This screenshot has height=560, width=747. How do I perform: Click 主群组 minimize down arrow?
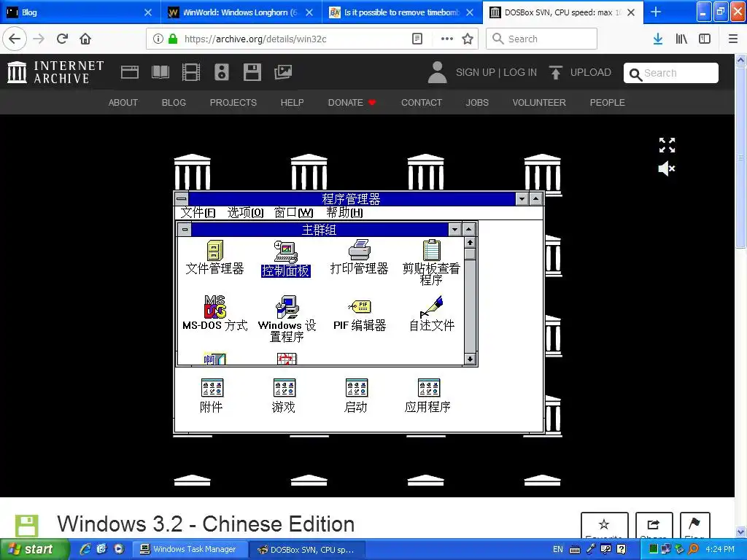(x=454, y=230)
